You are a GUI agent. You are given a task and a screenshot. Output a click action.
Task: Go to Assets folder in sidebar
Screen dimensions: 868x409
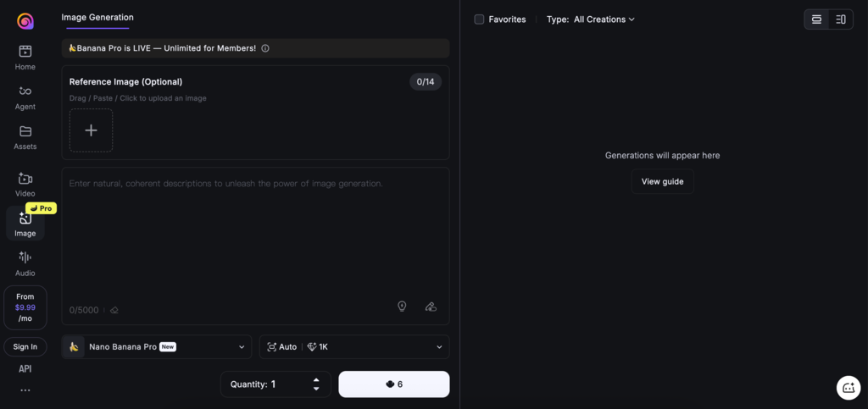click(25, 136)
